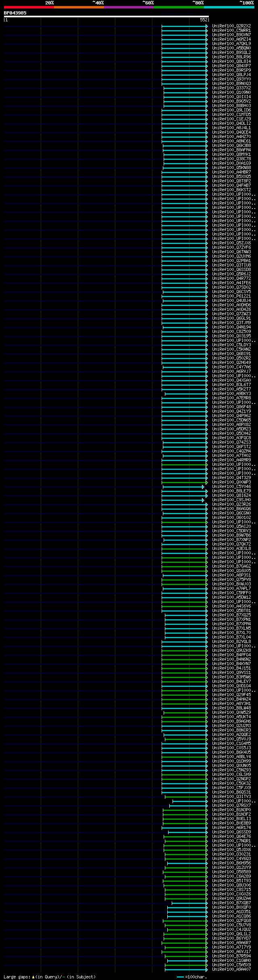Click the green alignment bar for UniRef100_Q00WP3
Viewport: 258px width, 980px height.
click(x=185, y=482)
